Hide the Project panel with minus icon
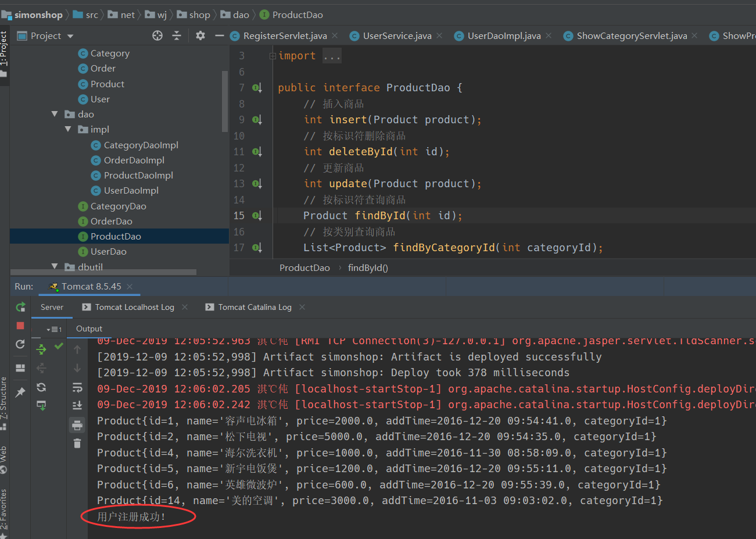 point(219,35)
